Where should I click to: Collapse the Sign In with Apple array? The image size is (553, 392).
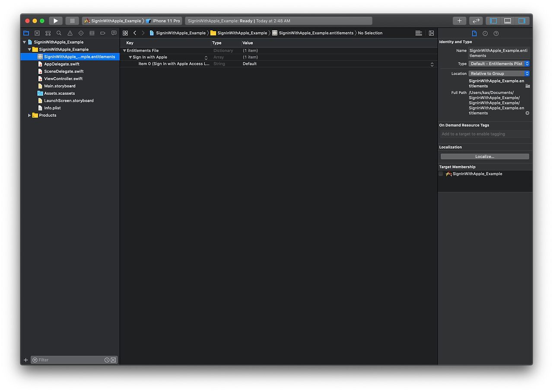pyautogui.click(x=130, y=57)
